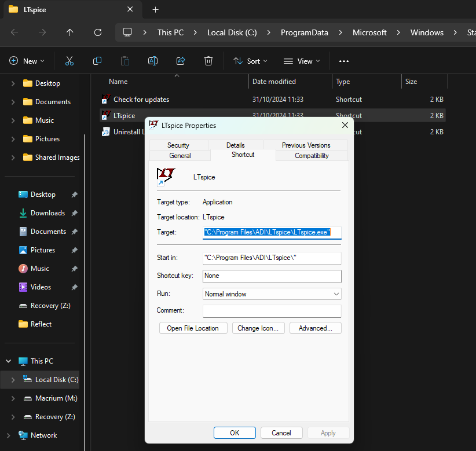
Task: Go back with the left arrow
Action: (14, 32)
